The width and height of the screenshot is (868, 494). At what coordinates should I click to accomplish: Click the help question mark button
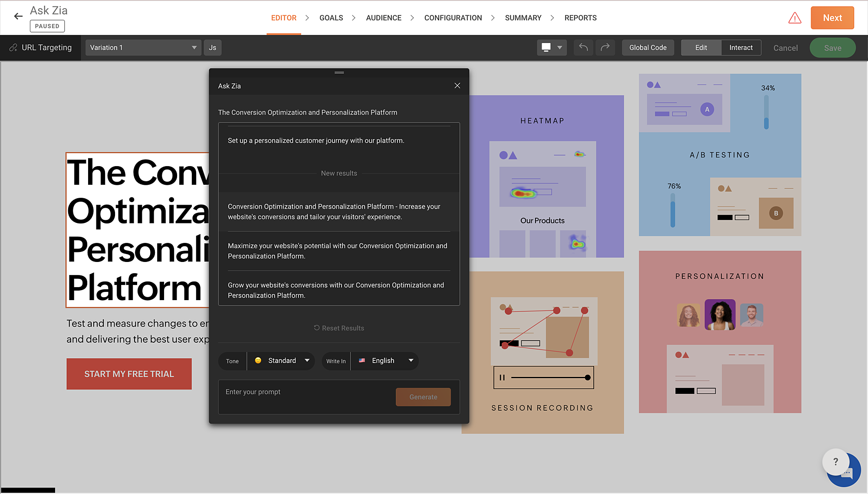pyautogui.click(x=835, y=461)
